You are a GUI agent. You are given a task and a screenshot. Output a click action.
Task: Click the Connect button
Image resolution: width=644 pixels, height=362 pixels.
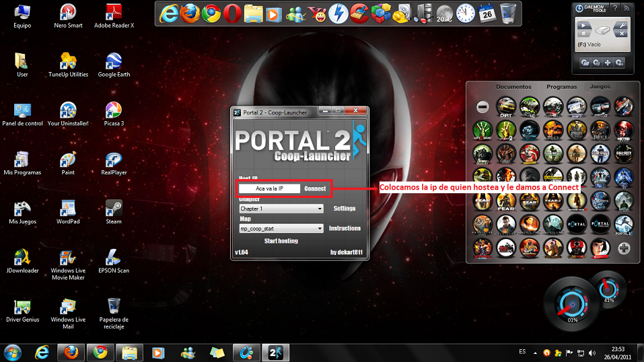pyautogui.click(x=315, y=188)
